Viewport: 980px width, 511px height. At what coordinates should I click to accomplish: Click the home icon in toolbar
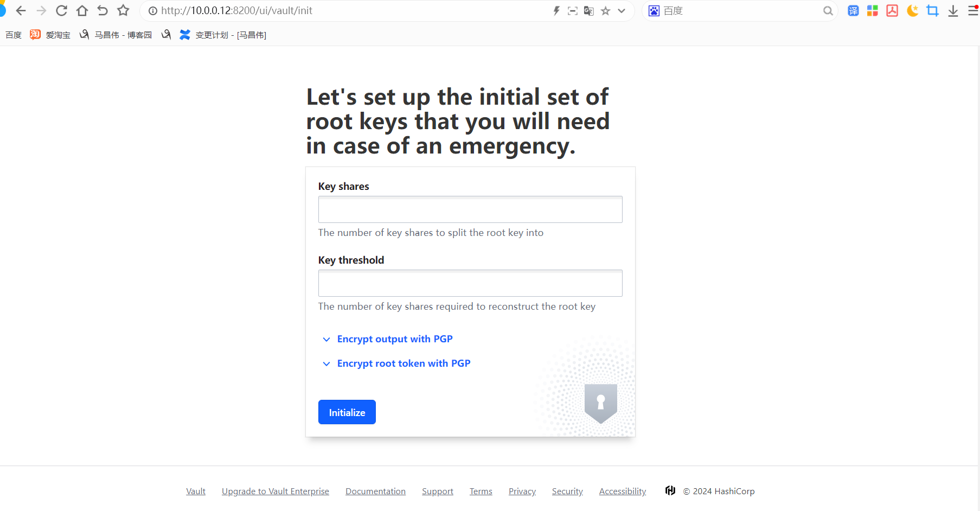(x=82, y=11)
